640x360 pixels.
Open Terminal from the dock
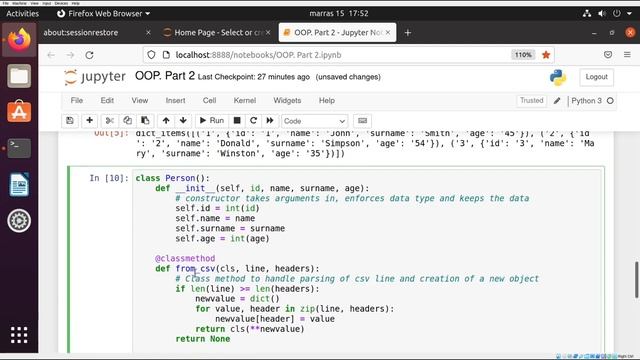point(19,148)
